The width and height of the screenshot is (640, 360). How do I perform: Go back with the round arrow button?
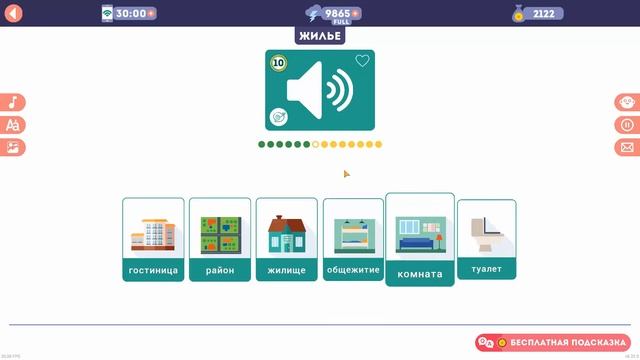click(13, 13)
